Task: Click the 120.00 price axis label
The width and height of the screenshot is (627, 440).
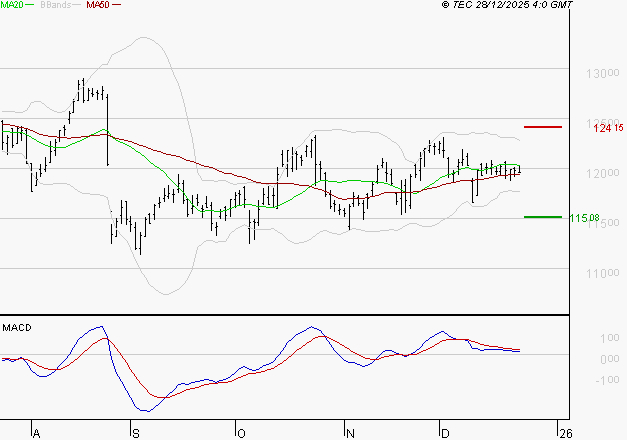Action: (603, 173)
